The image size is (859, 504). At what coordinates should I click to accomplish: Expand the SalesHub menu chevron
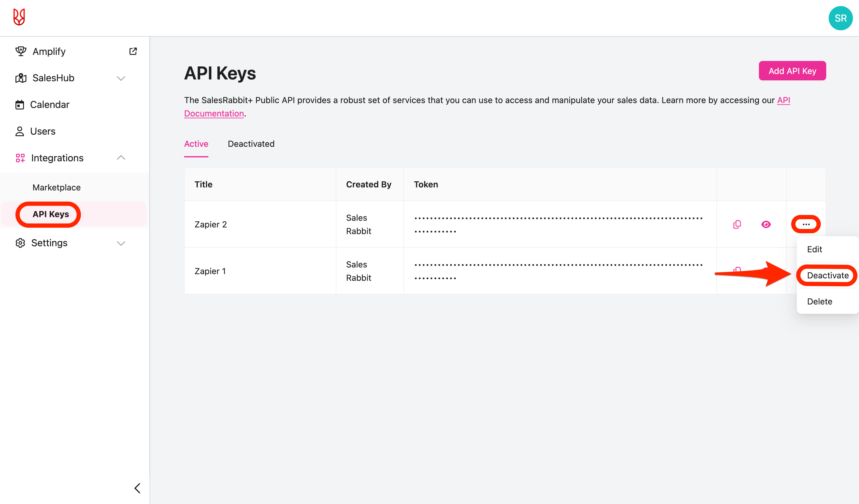121,78
